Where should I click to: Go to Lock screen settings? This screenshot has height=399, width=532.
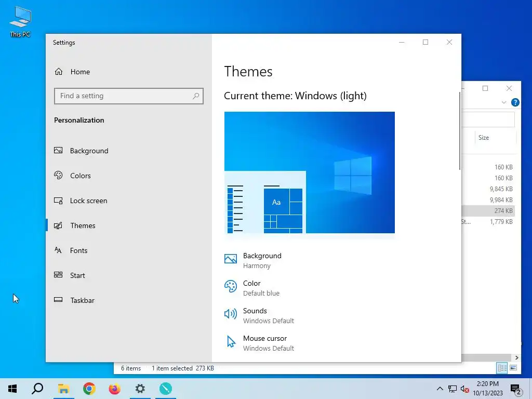[81, 201]
